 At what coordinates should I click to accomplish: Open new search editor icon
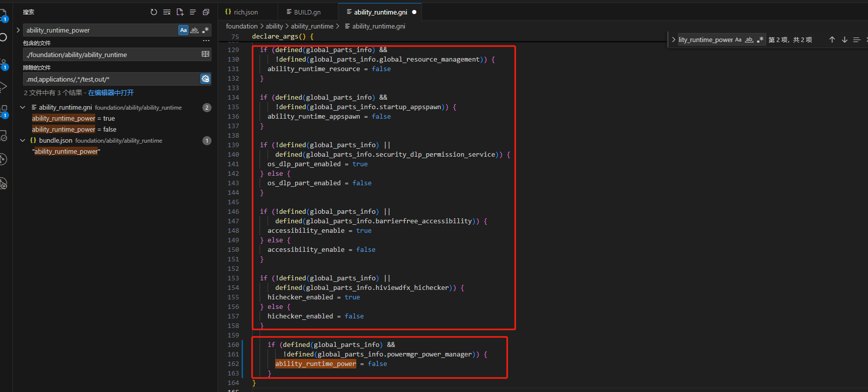point(180,12)
